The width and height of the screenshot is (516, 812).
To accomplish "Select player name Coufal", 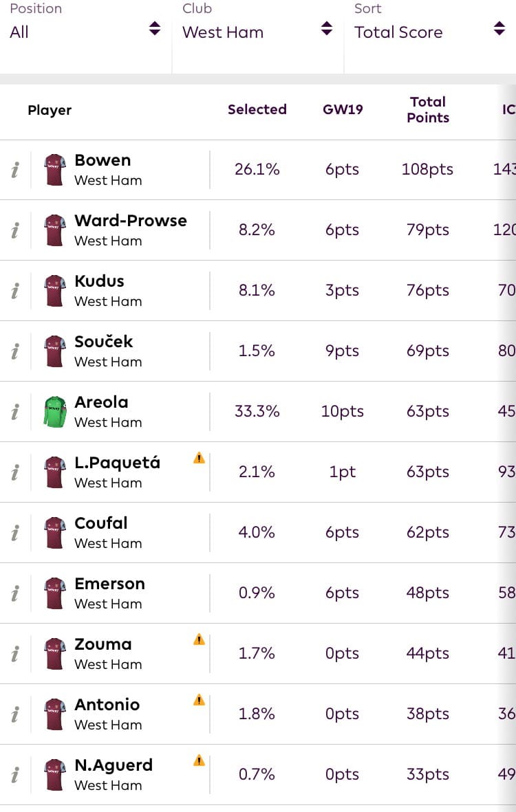I will click(x=101, y=523).
